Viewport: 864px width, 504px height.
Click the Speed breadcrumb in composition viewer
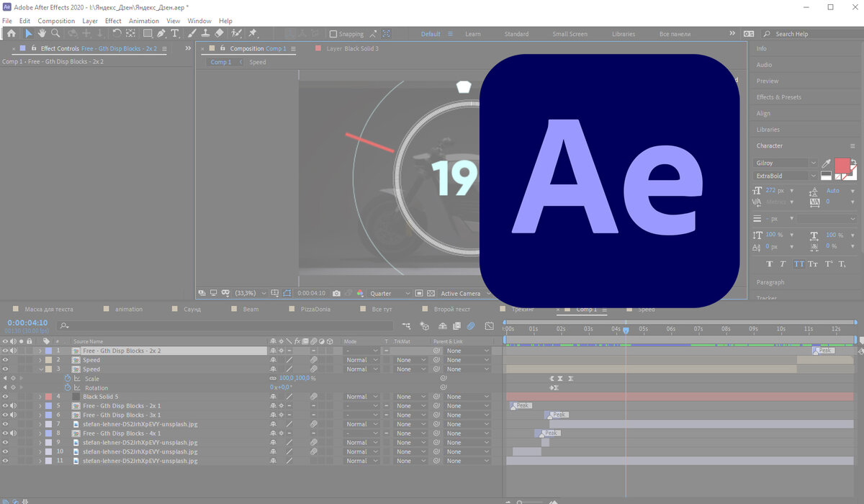(258, 63)
